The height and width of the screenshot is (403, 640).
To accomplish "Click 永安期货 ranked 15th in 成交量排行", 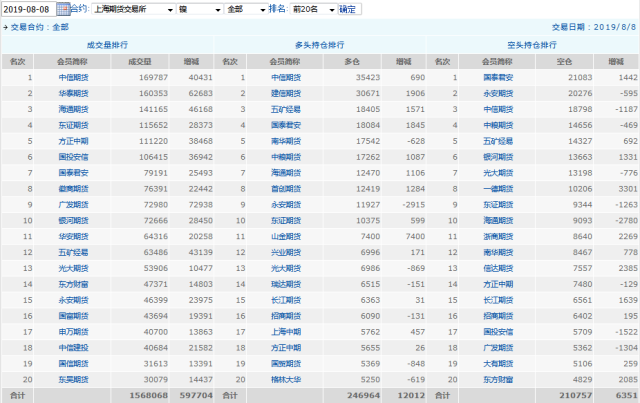I will [x=73, y=301].
